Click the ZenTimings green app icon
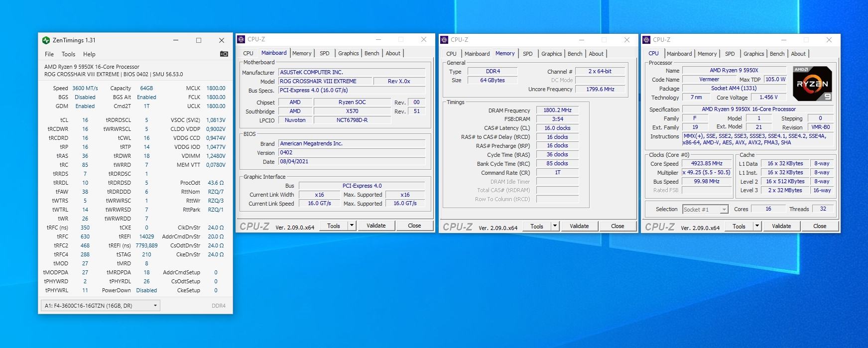868x348 pixels. pos(46,40)
